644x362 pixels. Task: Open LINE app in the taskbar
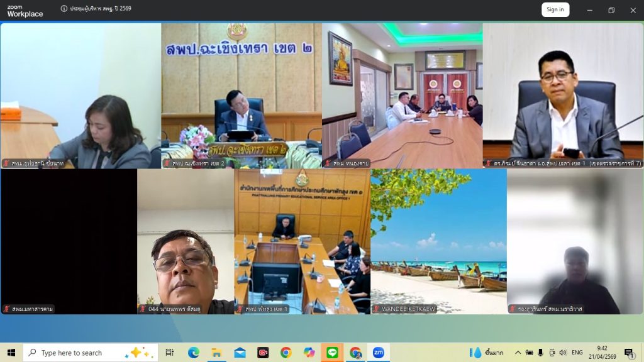332,353
